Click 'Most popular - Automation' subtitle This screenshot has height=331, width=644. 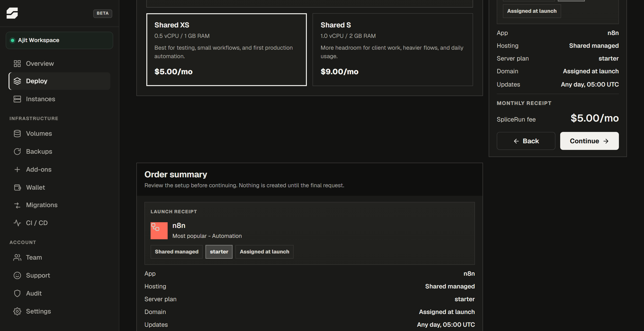pos(207,236)
